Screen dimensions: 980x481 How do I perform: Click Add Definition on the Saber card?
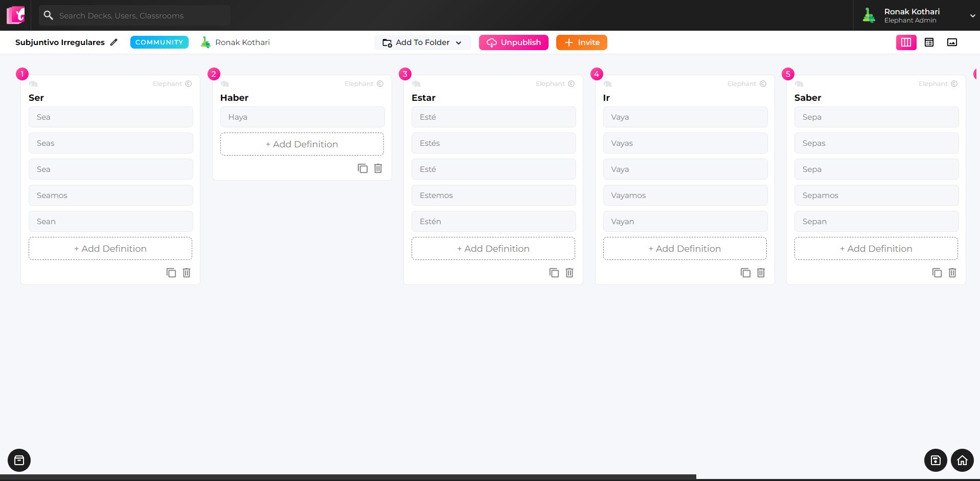[876, 248]
